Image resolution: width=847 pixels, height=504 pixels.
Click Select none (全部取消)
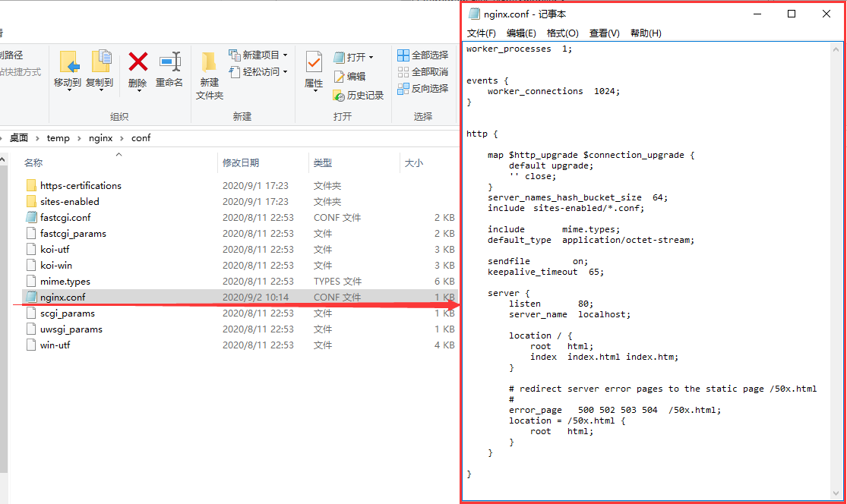click(422, 72)
